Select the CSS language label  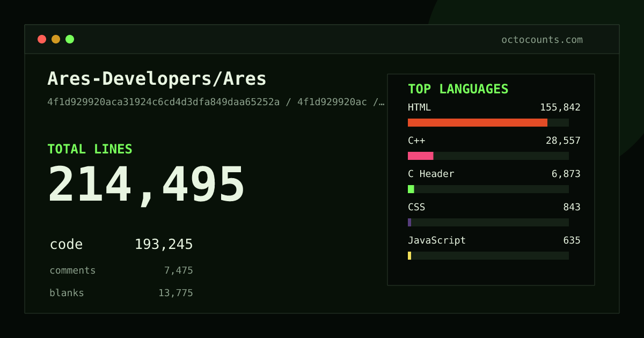(x=416, y=207)
